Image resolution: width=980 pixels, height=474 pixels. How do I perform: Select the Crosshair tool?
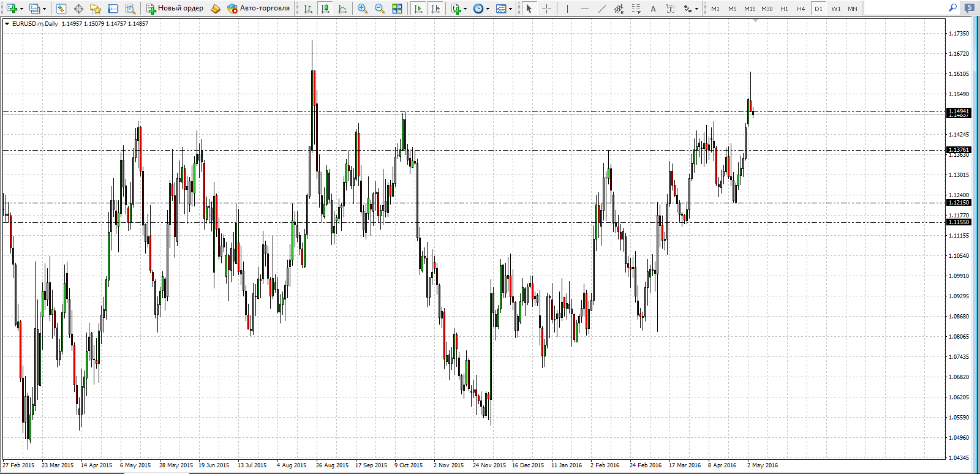tap(546, 9)
